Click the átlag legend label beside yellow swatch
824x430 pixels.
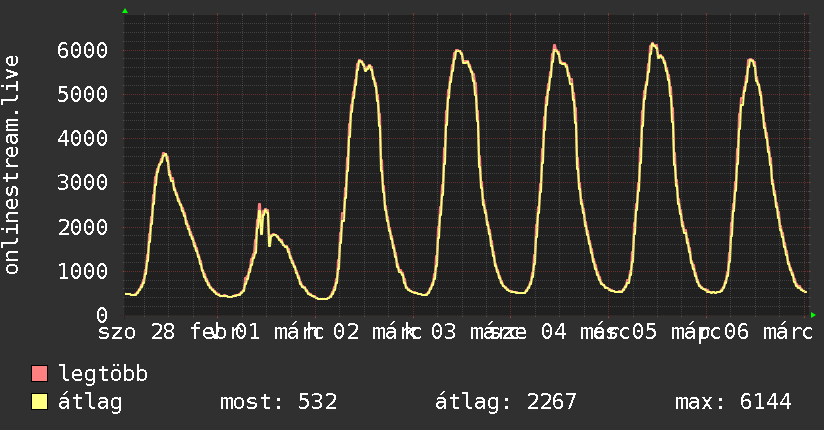click(90, 402)
